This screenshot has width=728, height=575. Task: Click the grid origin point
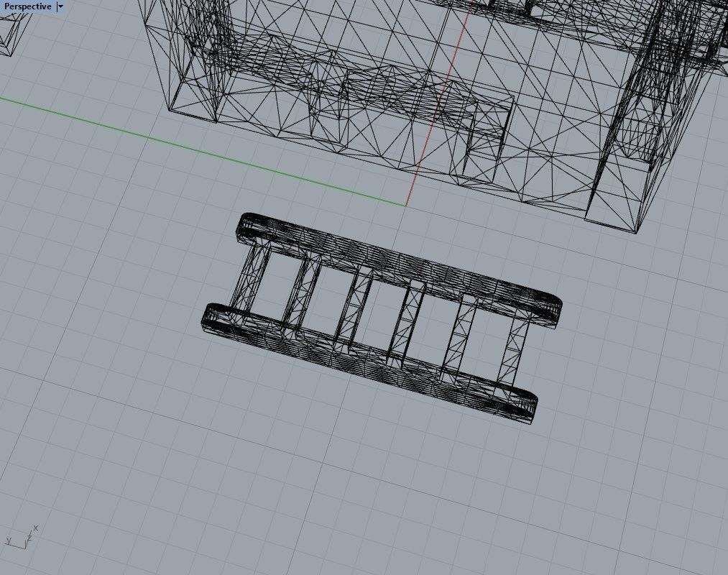point(406,205)
